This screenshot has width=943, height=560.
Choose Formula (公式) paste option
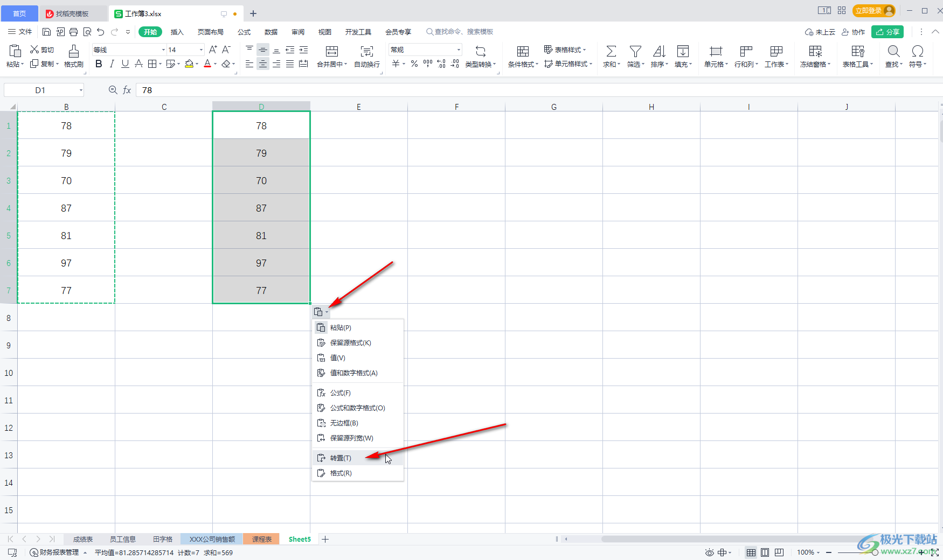[x=358, y=393]
